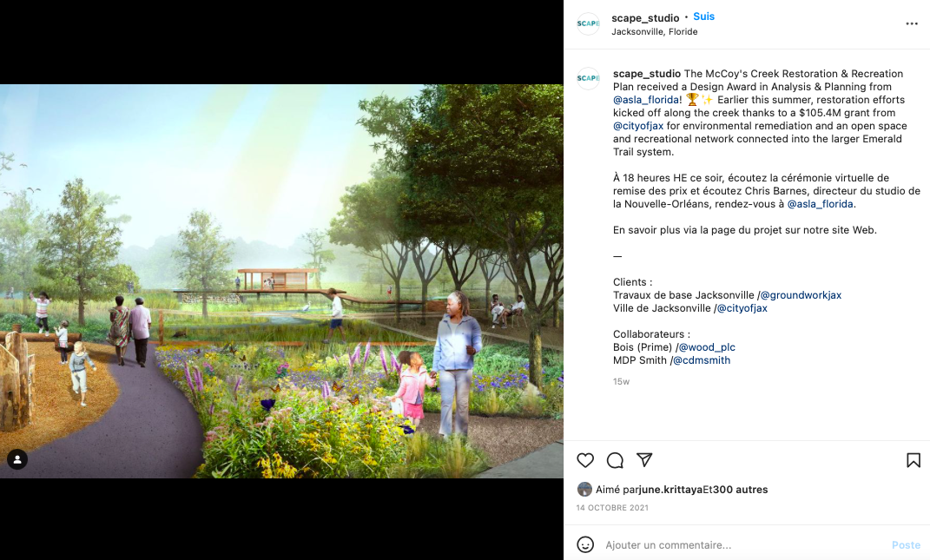Open the SCAPE avatar beside the caption
The image size is (930, 560).
click(589, 78)
